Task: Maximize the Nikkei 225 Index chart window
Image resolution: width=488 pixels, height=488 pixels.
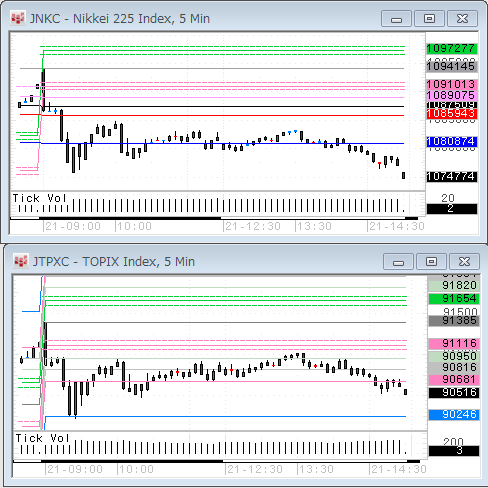Action: coord(429,19)
